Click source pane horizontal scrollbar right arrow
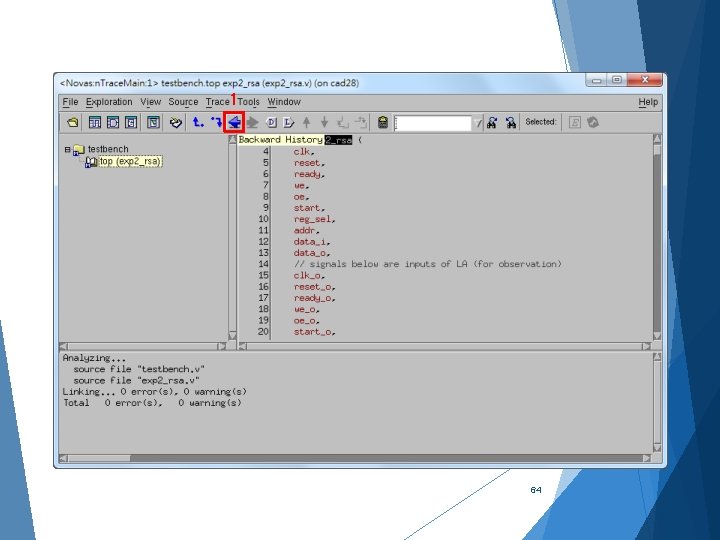Screen dimensions: 720x540 647,346
